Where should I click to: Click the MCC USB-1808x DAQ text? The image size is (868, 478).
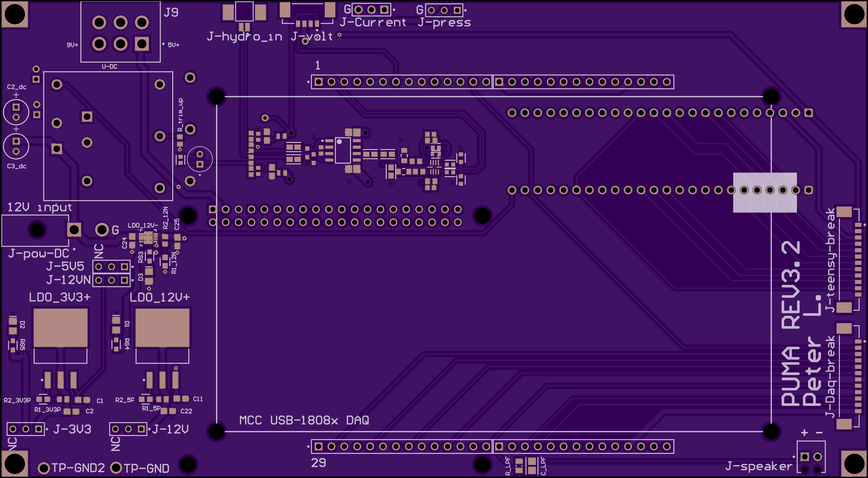[304, 420]
